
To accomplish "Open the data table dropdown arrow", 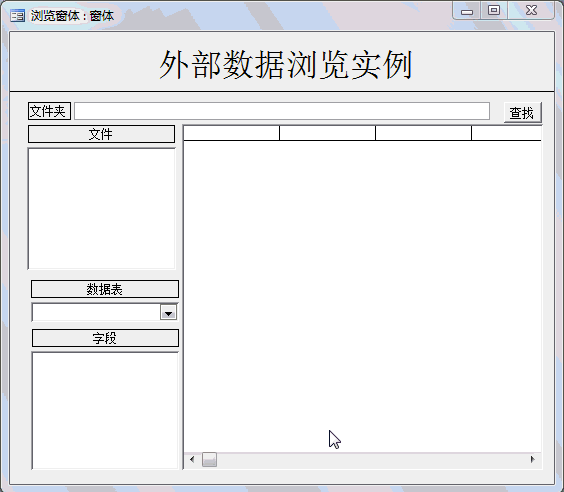I will click(168, 313).
